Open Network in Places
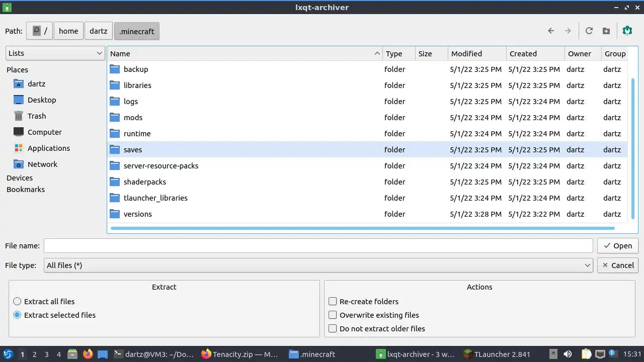 coord(42,164)
